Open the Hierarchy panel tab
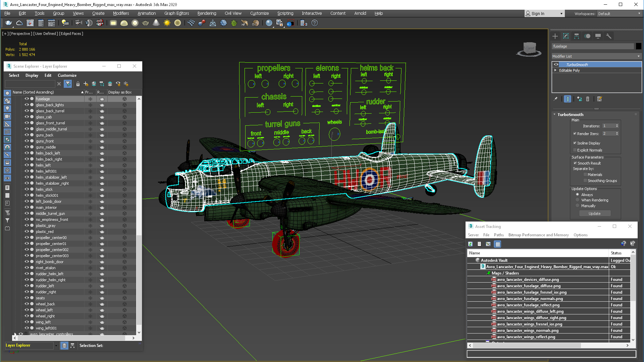This screenshot has height=362, width=644. coord(577,36)
